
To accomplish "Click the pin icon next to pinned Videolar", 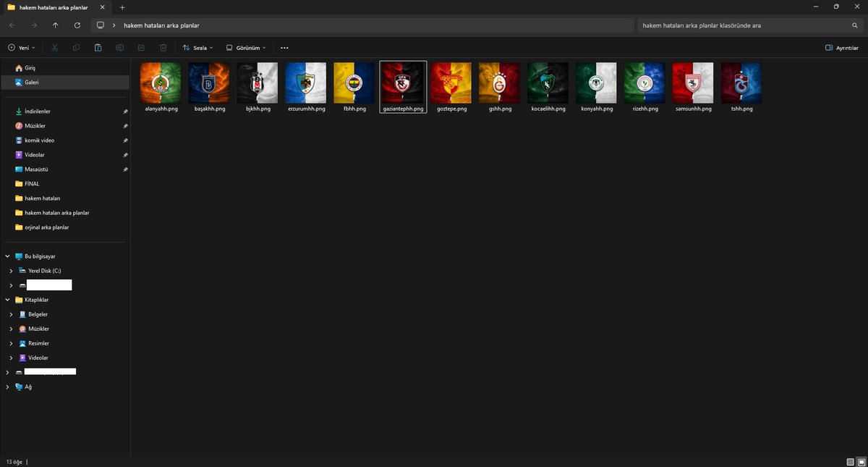I will click(x=125, y=155).
